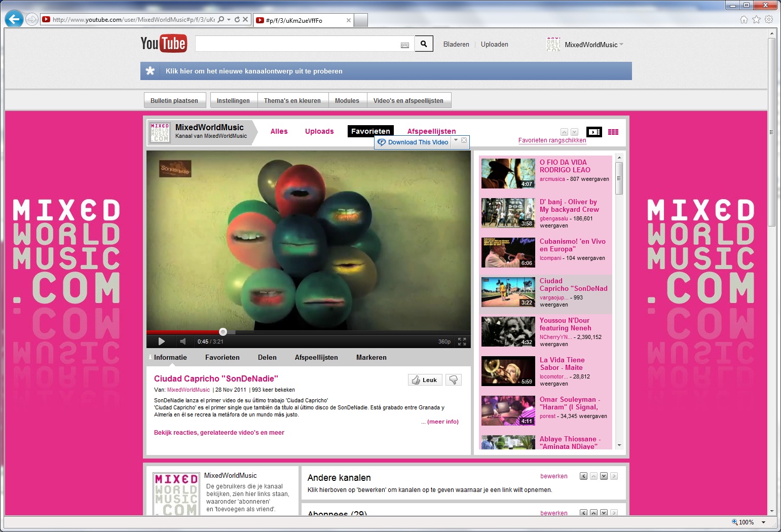Open the Markeren tab below video
781x532 pixels.
click(371, 357)
